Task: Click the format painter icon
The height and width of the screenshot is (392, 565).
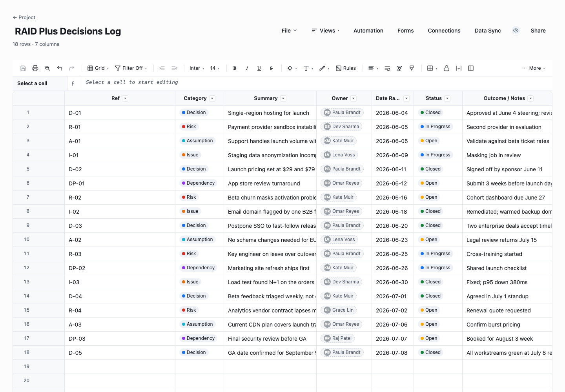Action: (x=412, y=68)
